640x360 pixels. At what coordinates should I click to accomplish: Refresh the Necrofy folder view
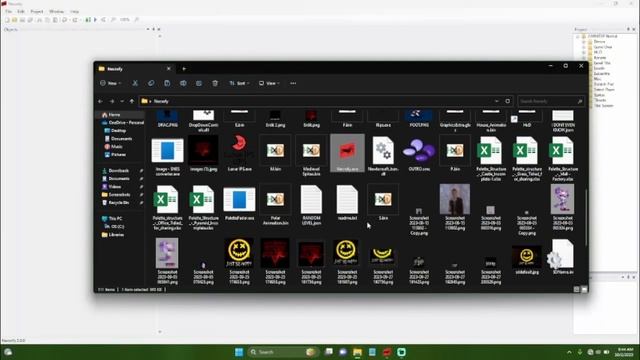click(507, 101)
